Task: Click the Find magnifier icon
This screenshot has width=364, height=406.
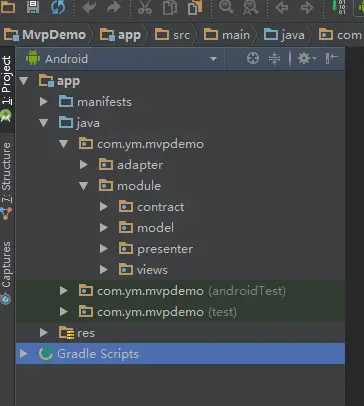Action: pyautogui.click(x=226, y=7)
